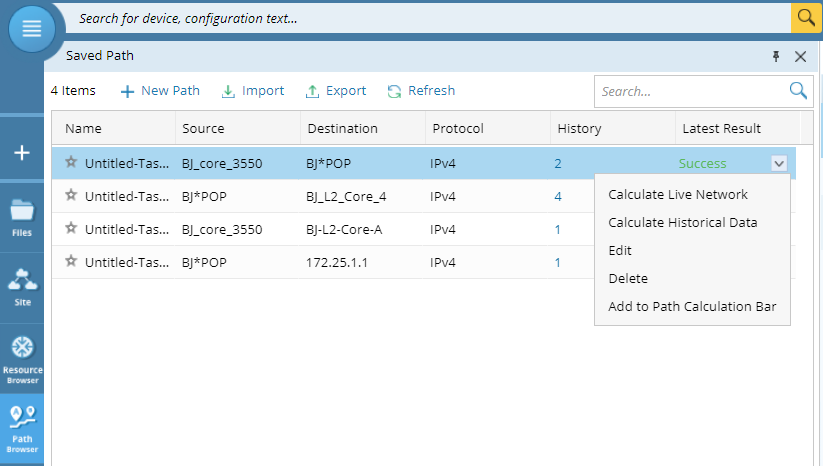Viewport: 823px width, 466px height.
Task: Pin the Saved Path panel
Action: coord(776,57)
